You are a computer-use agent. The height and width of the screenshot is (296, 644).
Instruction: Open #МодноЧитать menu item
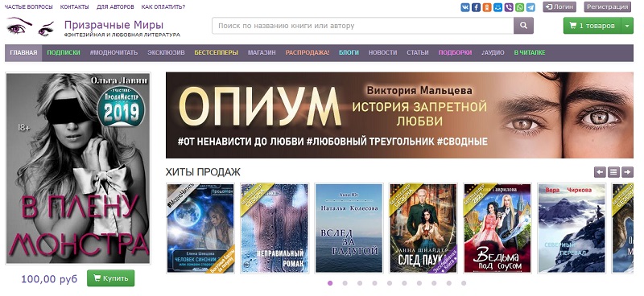tap(114, 52)
